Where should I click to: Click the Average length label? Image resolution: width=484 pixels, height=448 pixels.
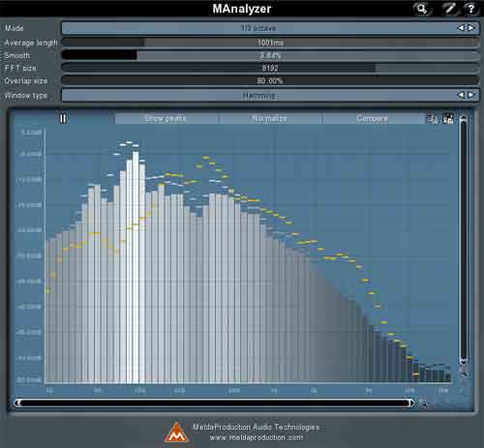(x=31, y=43)
